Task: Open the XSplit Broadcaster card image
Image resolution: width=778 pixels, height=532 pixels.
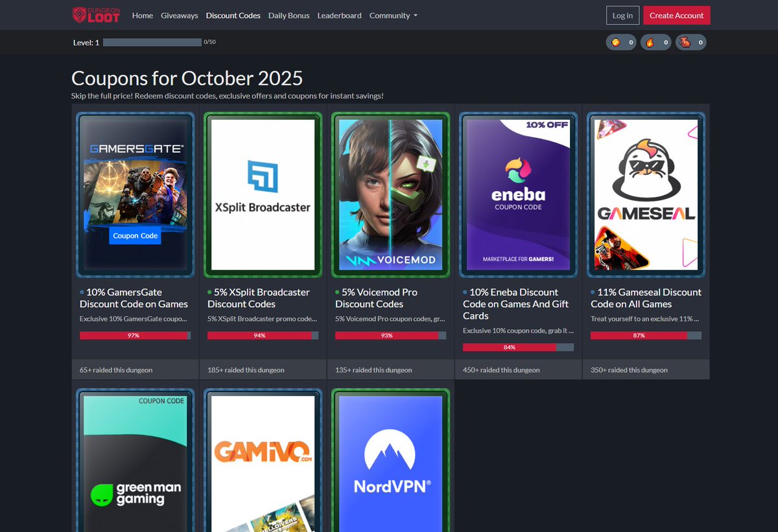Action: (x=263, y=194)
